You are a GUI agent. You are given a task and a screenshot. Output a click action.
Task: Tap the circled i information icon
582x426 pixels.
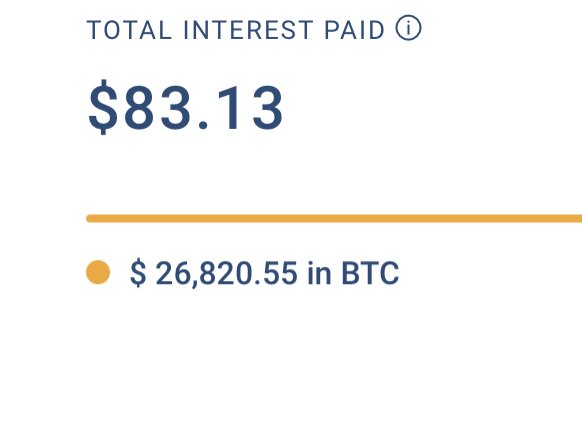point(408,28)
